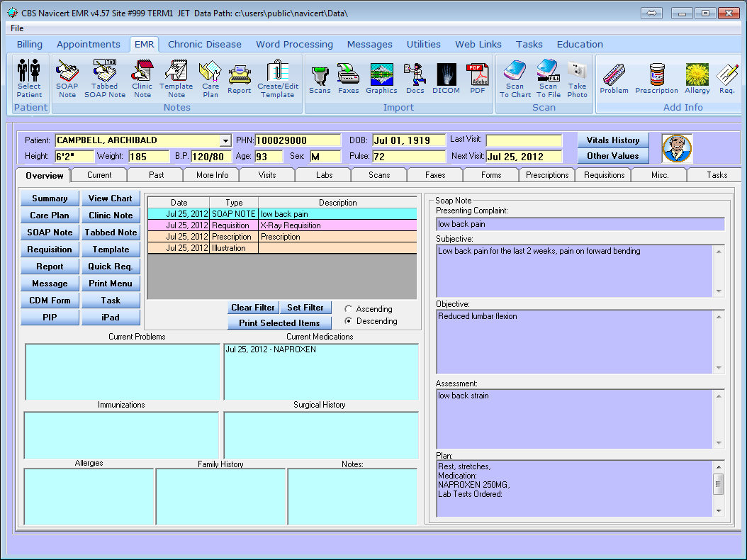This screenshot has height=560, width=747.
Task: Add a Prescription from the Add Info section
Action: point(656,78)
